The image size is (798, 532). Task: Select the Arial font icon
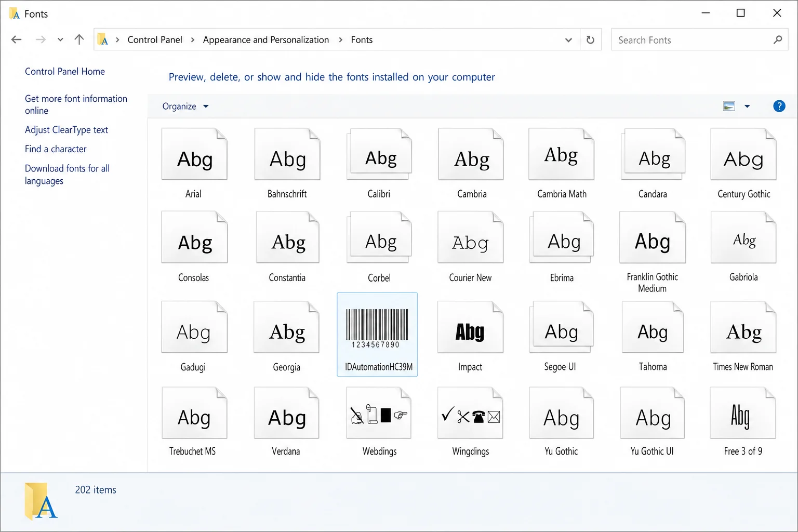coord(194,154)
